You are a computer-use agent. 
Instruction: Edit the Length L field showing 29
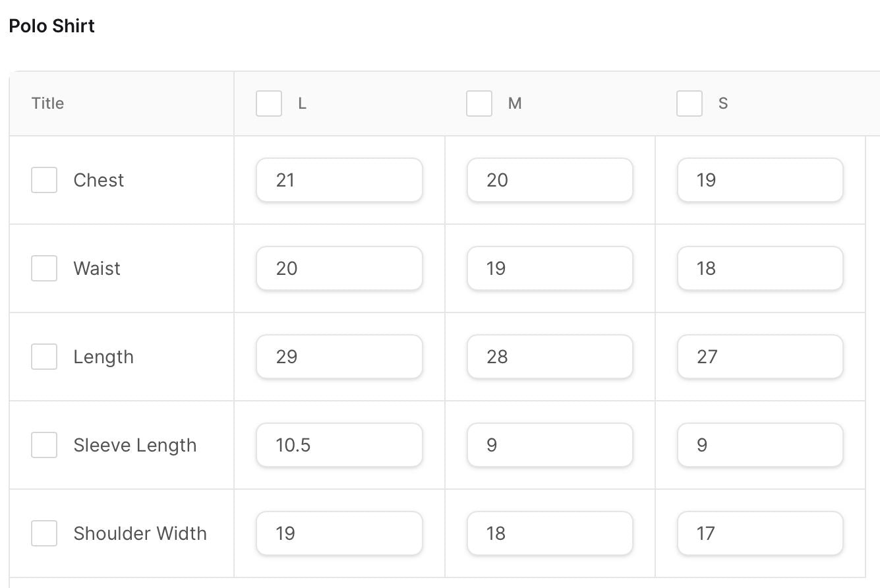pos(339,357)
